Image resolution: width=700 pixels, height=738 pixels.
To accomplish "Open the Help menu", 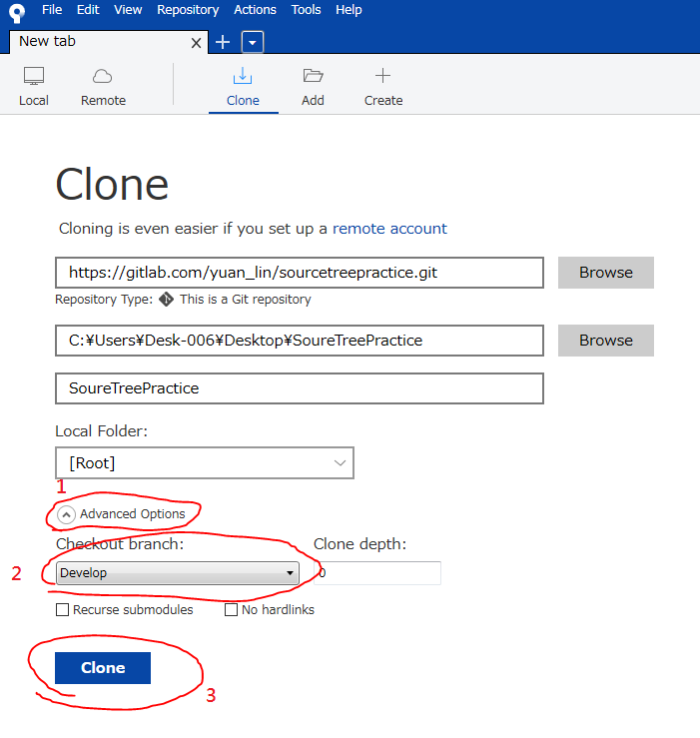I will pyautogui.click(x=349, y=10).
